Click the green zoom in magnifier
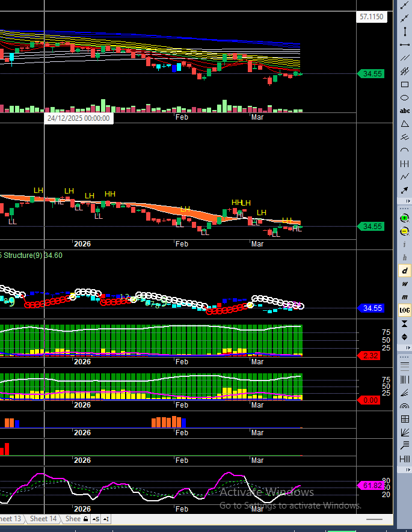The image size is (412, 532). click(405, 218)
